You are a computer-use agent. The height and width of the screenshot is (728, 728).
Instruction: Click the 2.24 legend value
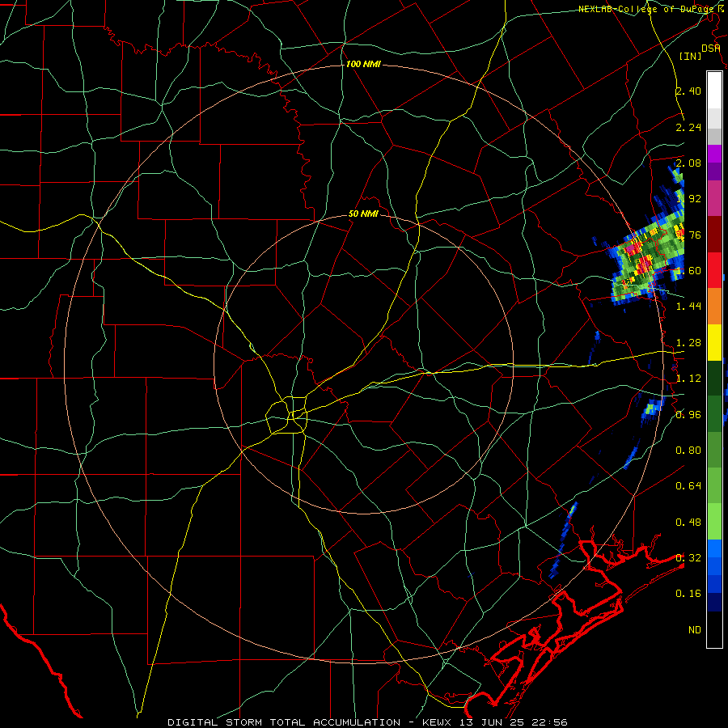point(688,127)
